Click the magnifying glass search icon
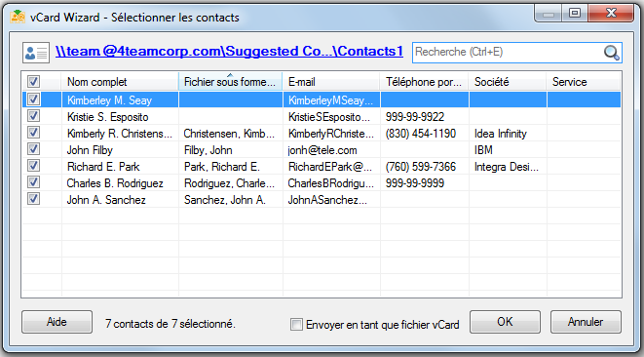The height and width of the screenshot is (357, 644). click(611, 53)
